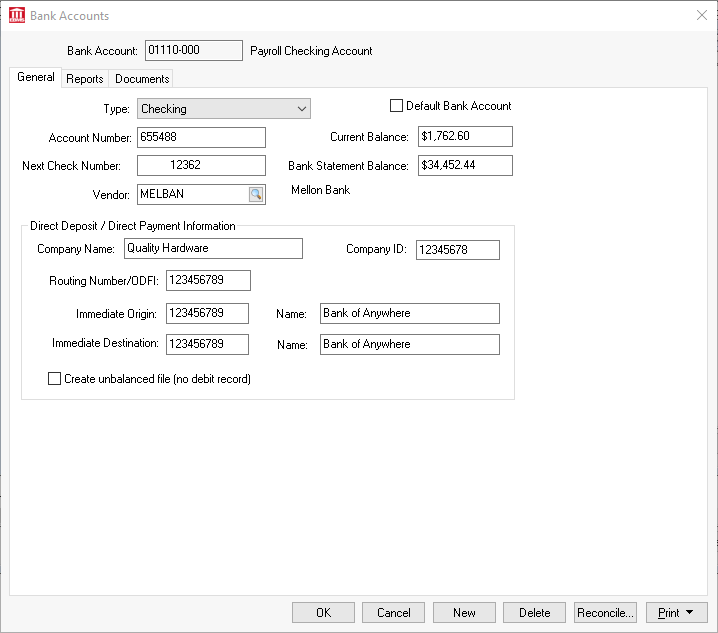Click the Payroll Checking Account description text
The width and height of the screenshot is (718, 633).
pos(311,51)
